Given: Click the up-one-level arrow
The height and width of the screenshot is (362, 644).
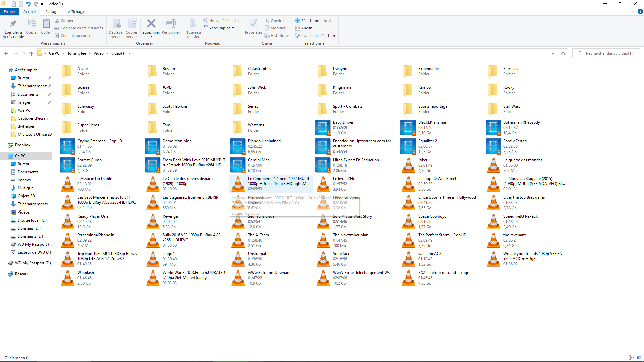Looking at the screenshot, I should pyautogui.click(x=31, y=53).
